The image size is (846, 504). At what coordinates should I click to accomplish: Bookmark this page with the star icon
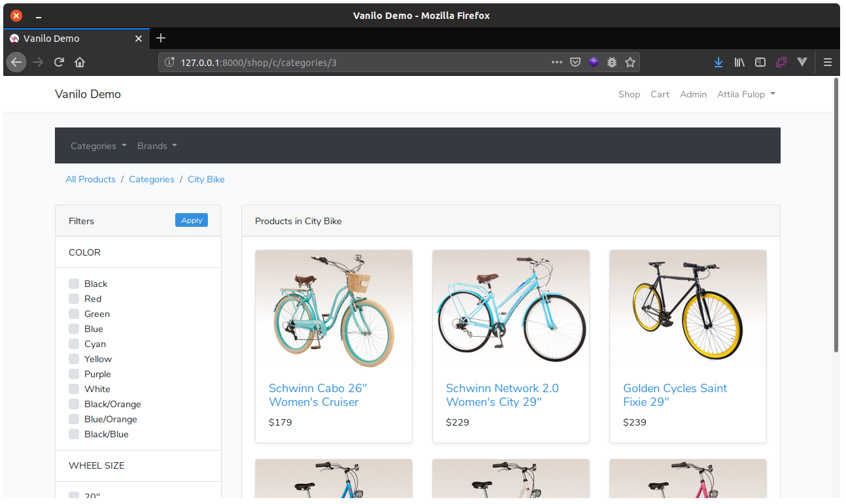(630, 62)
